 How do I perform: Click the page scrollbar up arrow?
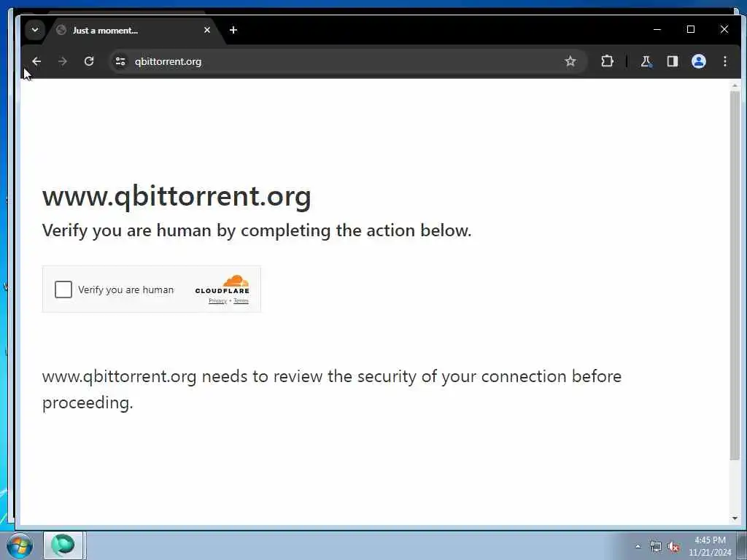click(x=735, y=86)
